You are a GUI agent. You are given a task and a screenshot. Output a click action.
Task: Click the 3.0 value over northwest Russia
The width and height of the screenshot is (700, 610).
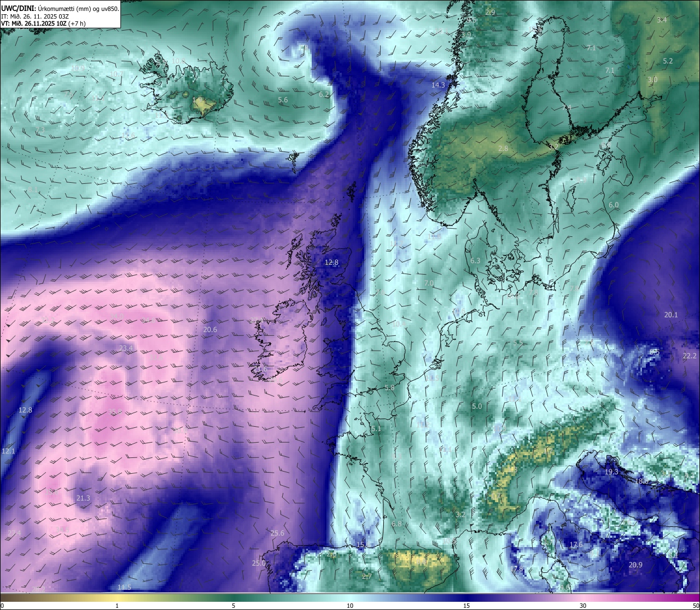[652, 80]
